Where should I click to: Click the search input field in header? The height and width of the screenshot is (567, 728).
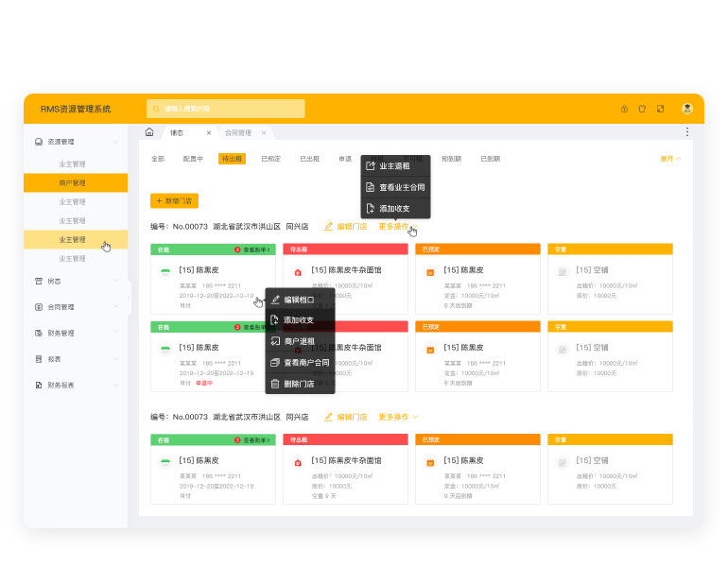(225, 109)
